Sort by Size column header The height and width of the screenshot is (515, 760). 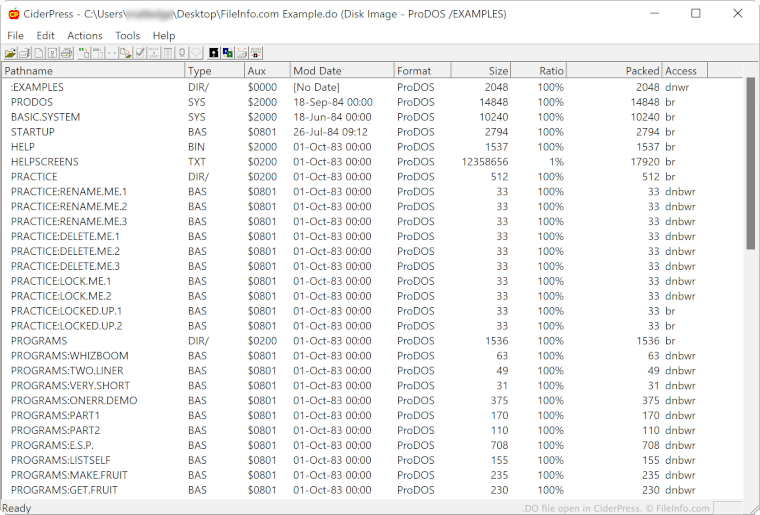(x=481, y=71)
